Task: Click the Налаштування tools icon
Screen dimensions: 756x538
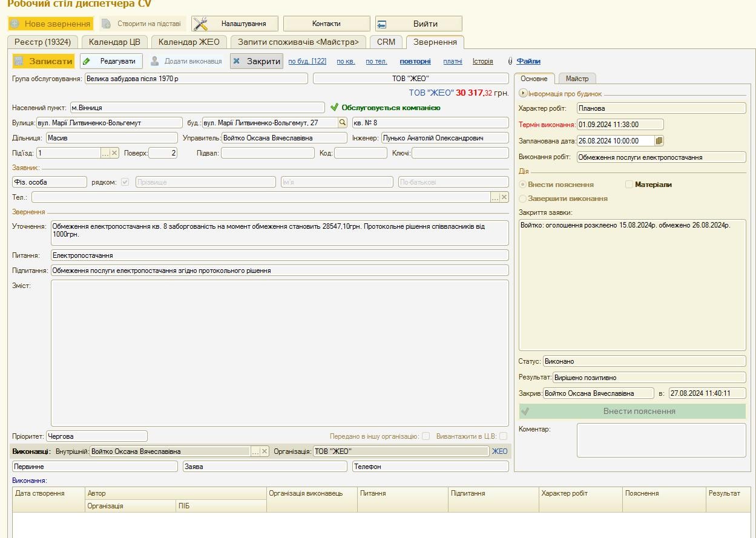Action: pos(200,24)
